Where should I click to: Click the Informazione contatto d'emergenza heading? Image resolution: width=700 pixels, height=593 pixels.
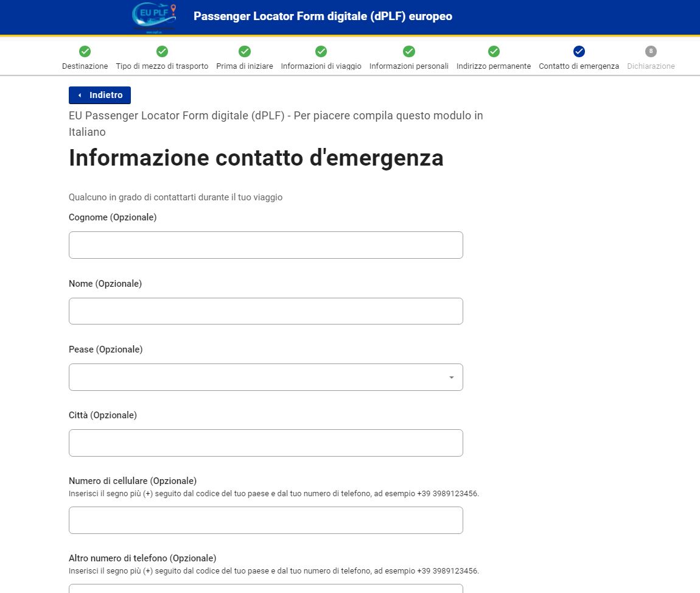[x=256, y=158]
